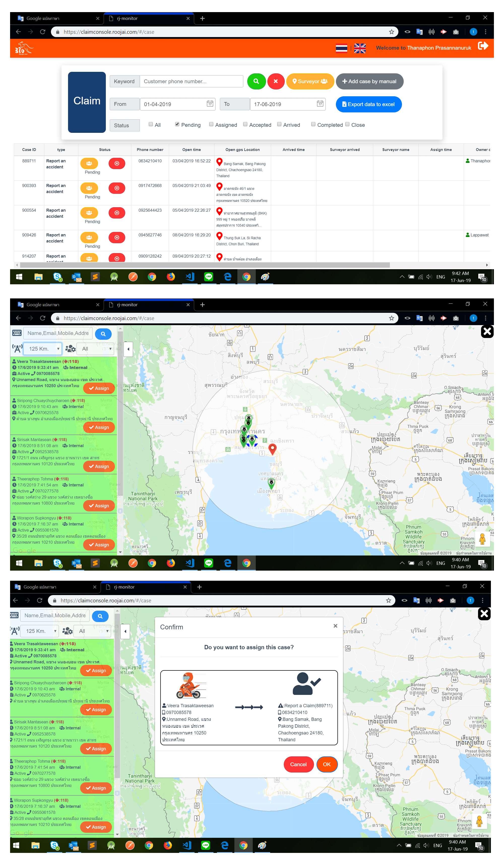Select rj-monitor tab in Claim list window

pos(149,19)
